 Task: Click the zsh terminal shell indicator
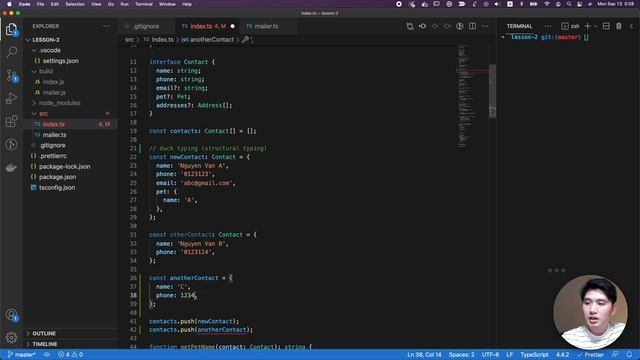coord(570,26)
